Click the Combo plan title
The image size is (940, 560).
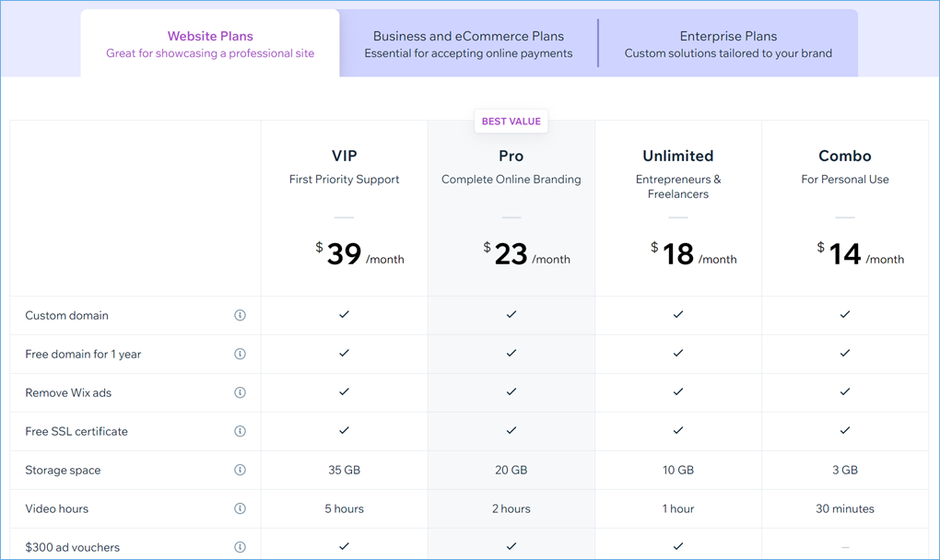tap(845, 156)
